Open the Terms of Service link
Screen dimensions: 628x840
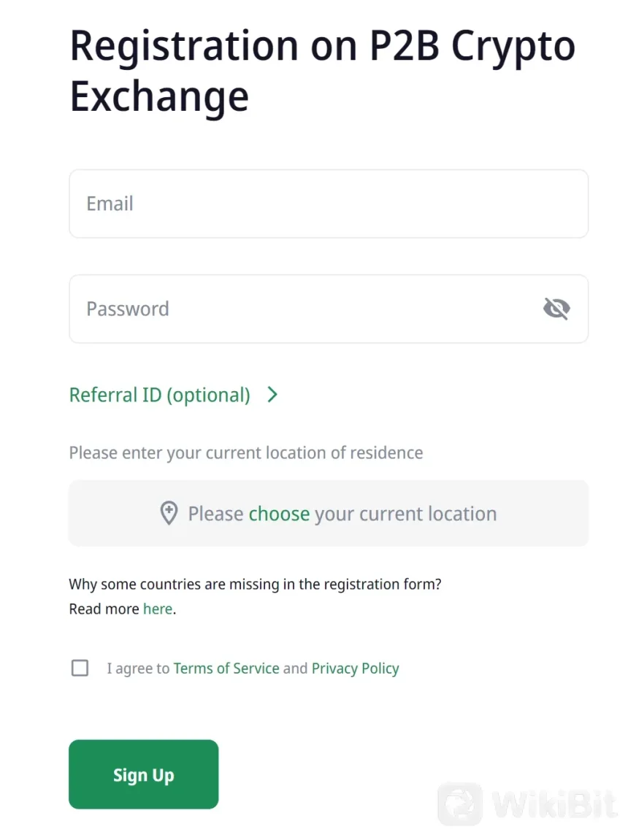pos(226,668)
